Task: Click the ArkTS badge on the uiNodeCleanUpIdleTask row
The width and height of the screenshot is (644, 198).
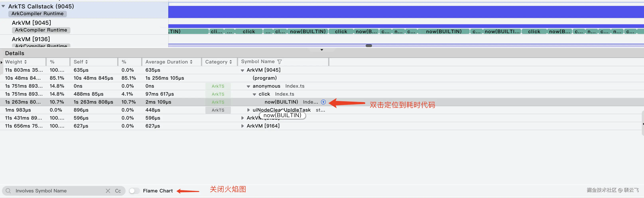Action: [x=218, y=110]
